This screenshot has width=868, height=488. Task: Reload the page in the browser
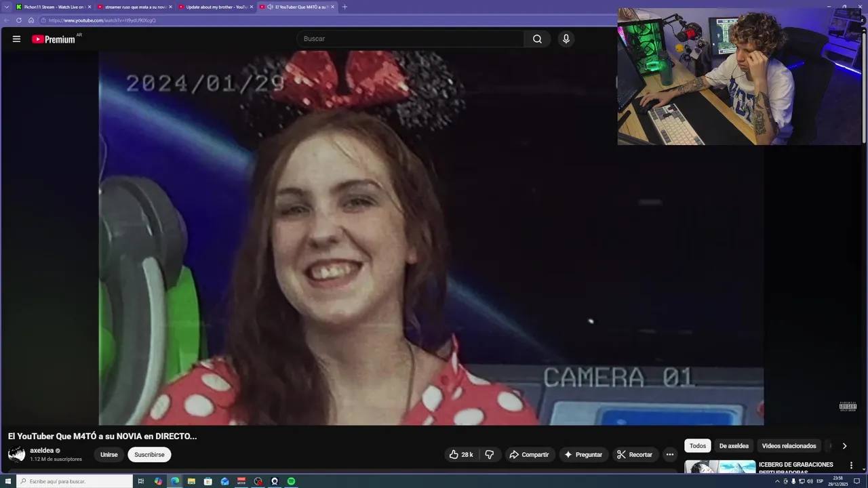coord(19,20)
